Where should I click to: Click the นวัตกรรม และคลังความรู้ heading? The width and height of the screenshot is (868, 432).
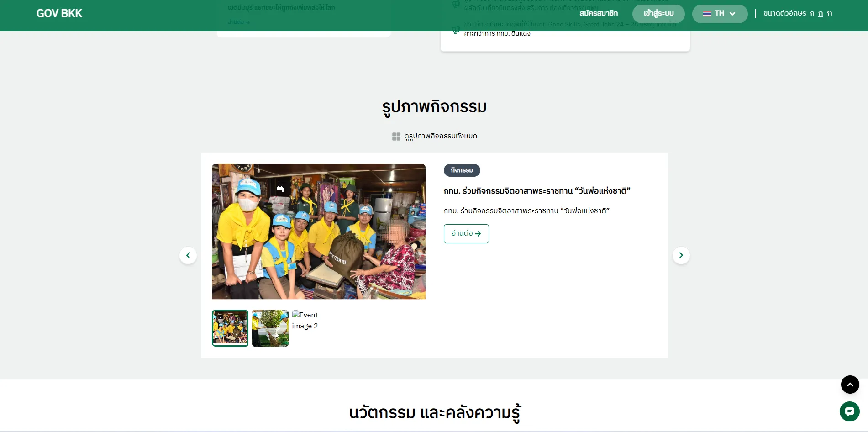(x=435, y=413)
